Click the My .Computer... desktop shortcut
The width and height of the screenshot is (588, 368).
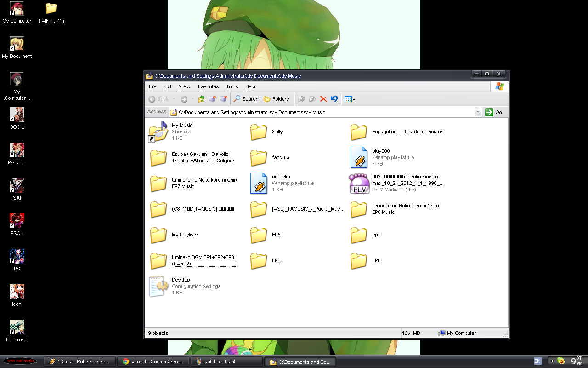point(17,80)
